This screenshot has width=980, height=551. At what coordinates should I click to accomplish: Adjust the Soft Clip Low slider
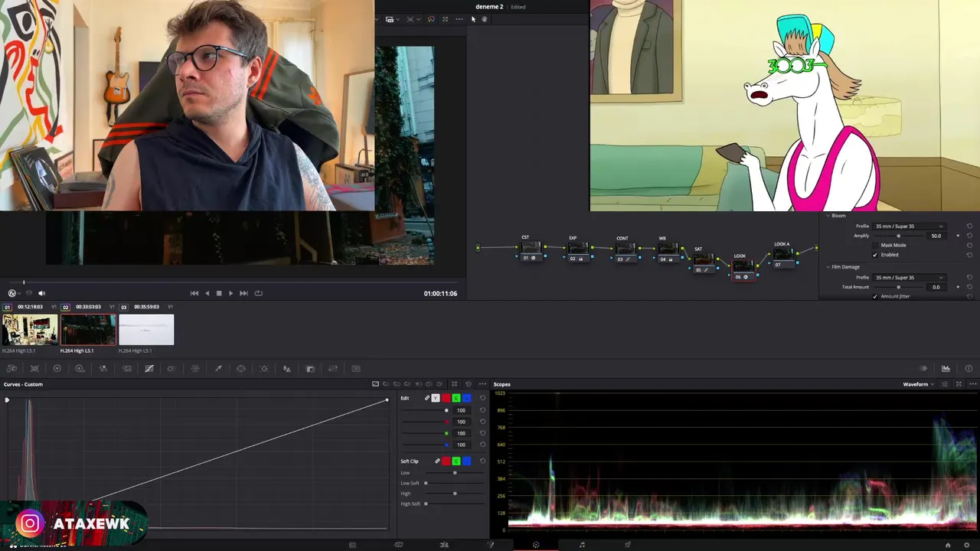tap(455, 473)
